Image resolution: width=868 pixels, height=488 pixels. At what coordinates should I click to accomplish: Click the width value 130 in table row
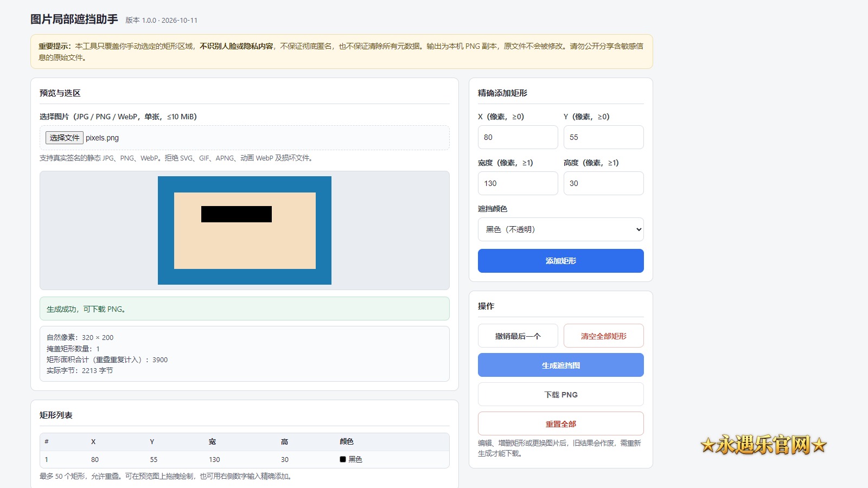(x=214, y=459)
